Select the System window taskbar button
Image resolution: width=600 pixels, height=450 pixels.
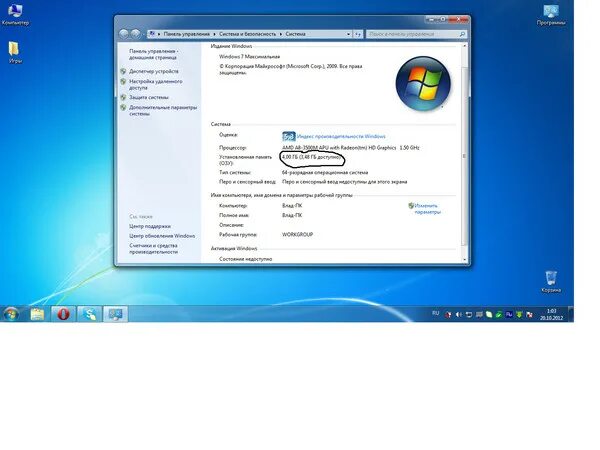[x=116, y=314]
